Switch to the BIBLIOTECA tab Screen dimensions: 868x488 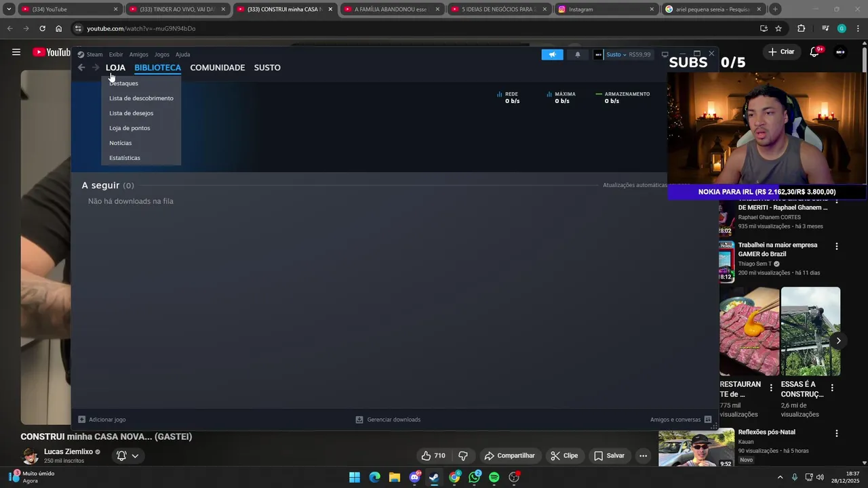pos(157,68)
